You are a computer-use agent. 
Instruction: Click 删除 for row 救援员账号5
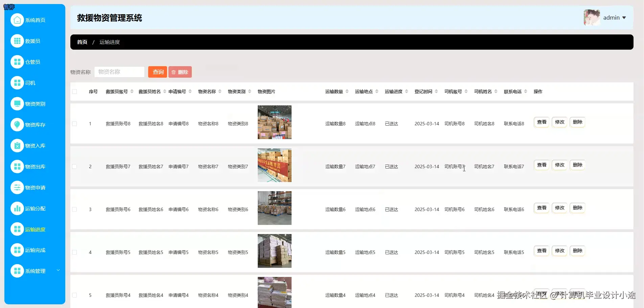pyautogui.click(x=578, y=251)
